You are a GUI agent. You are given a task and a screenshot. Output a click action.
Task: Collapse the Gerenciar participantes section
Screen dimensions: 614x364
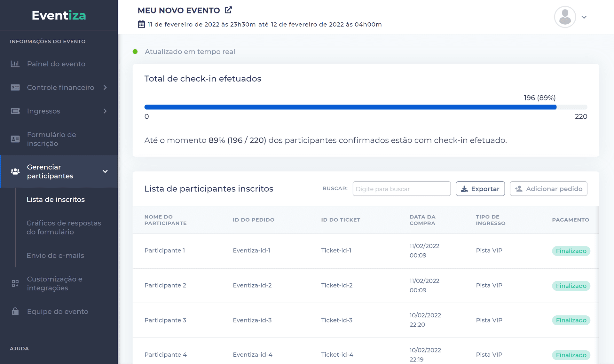pyautogui.click(x=105, y=171)
